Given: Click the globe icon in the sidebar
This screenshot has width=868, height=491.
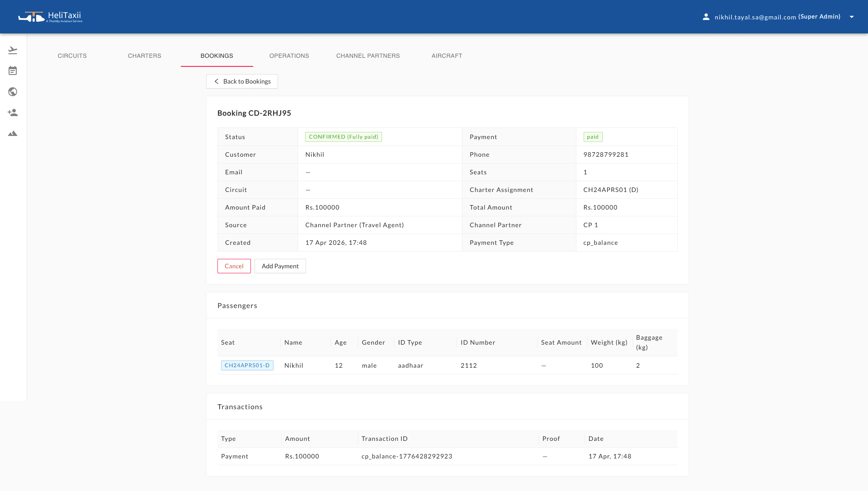Looking at the screenshot, I should [x=13, y=92].
